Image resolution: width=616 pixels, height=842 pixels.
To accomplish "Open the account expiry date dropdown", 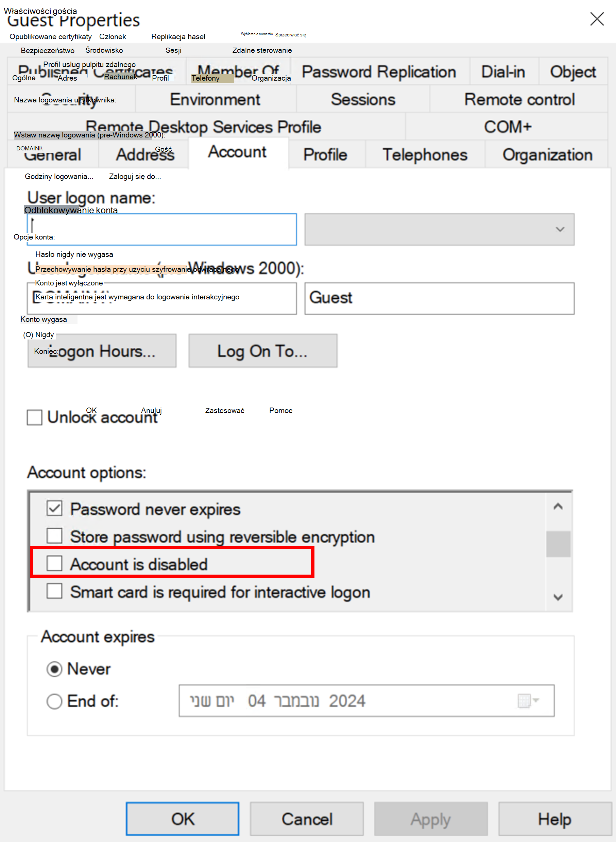I will (x=536, y=700).
